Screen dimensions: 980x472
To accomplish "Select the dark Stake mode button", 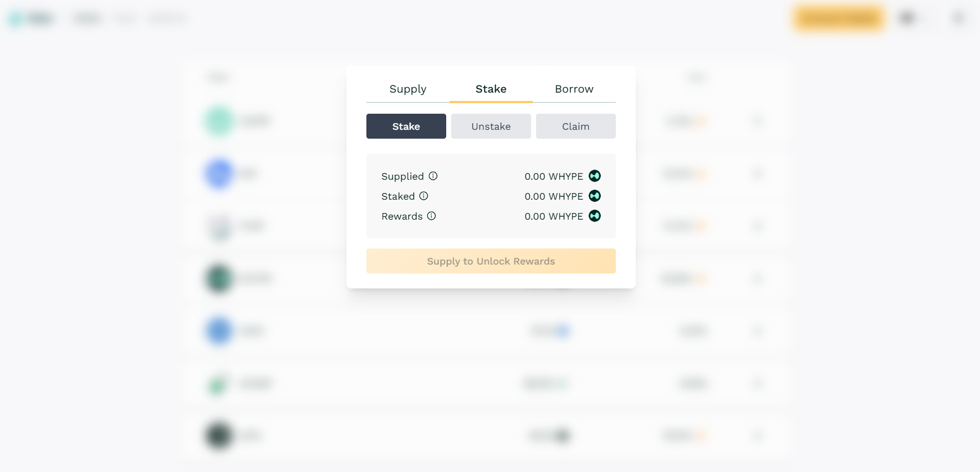I will click(406, 126).
